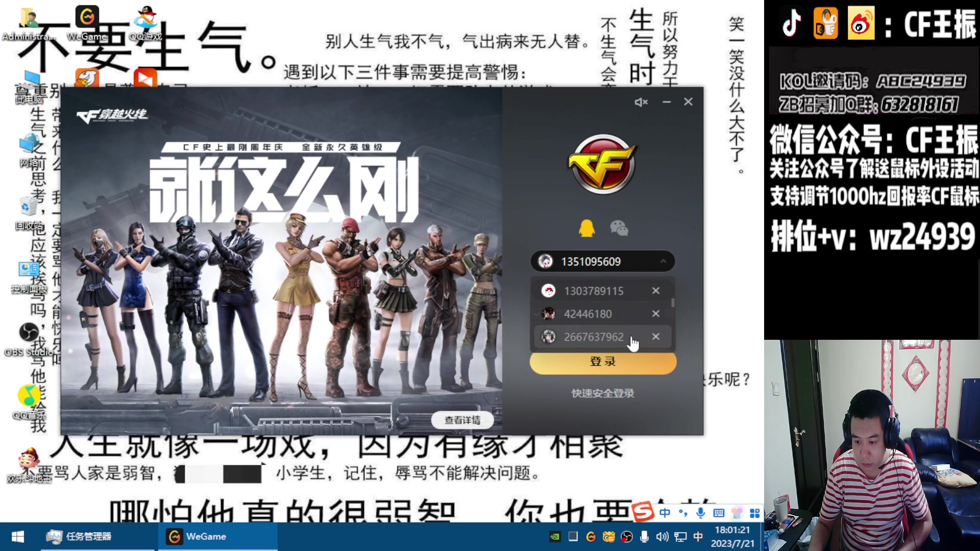
Task: Open OBS system tray icon
Action: click(x=627, y=537)
